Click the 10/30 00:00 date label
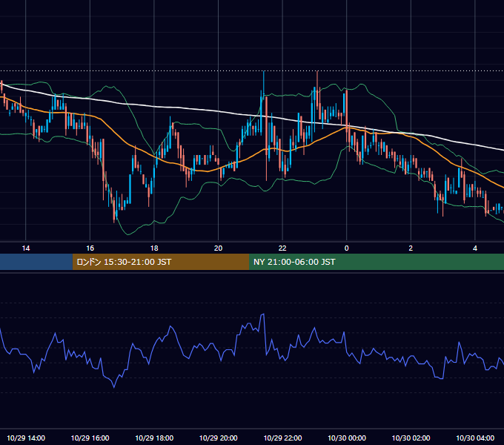The height and width of the screenshot is (445, 504). click(x=347, y=438)
